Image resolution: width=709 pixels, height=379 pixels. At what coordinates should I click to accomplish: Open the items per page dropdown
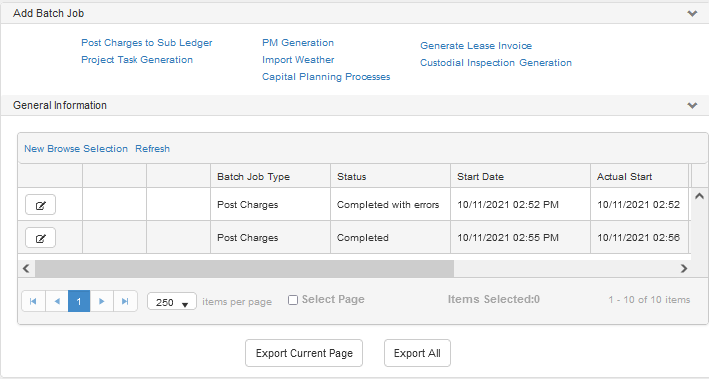click(172, 302)
